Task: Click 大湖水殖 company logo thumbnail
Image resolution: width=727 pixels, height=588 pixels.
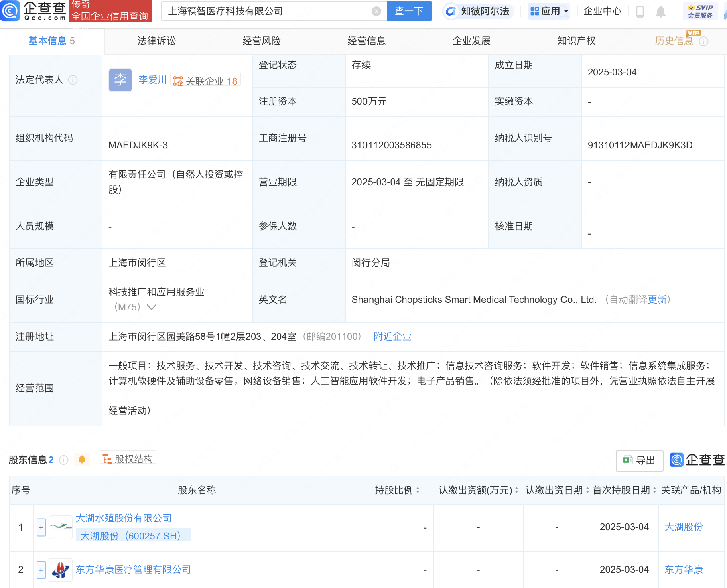Action: point(61,527)
